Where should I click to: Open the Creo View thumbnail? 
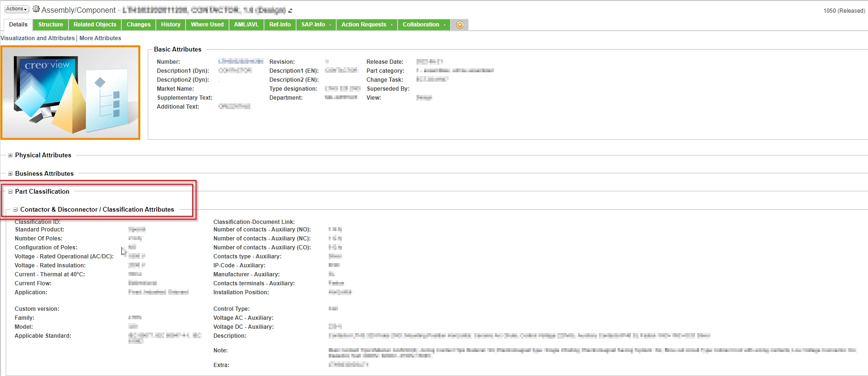[x=70, y=93]
